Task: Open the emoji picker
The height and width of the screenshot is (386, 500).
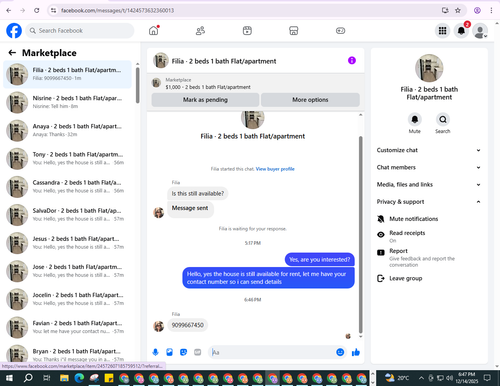Action: coord(340,352)
